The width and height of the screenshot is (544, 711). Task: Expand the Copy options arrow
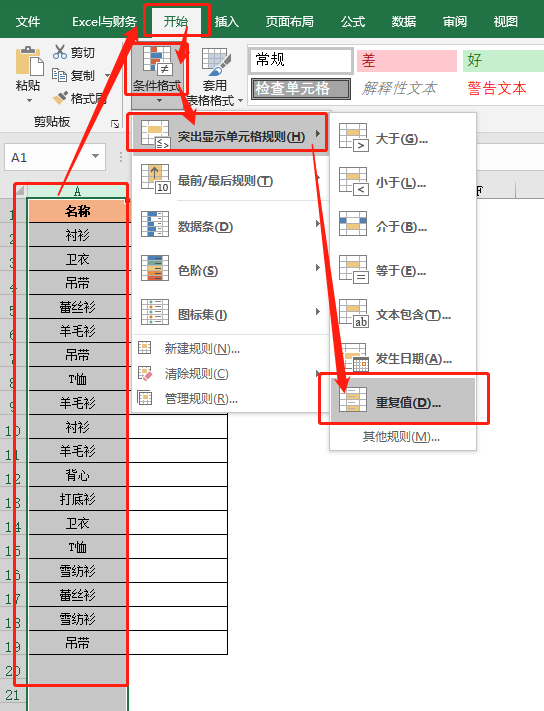click(x=107, y=76)
